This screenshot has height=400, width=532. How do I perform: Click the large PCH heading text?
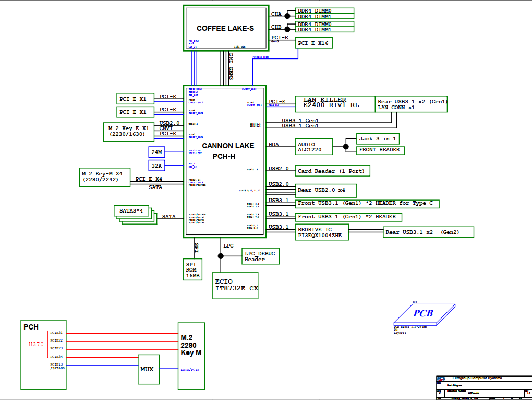pyautogui.click(x=31, y=327)
